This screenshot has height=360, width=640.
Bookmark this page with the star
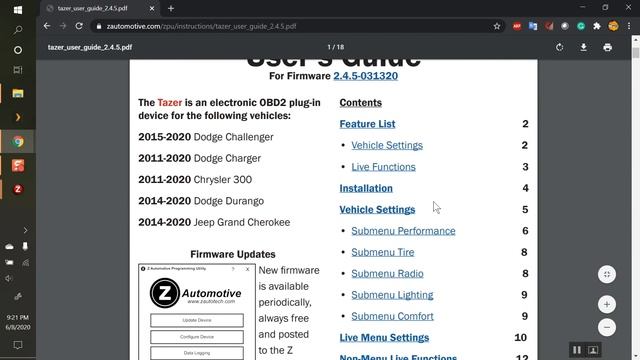coord(497,26)
